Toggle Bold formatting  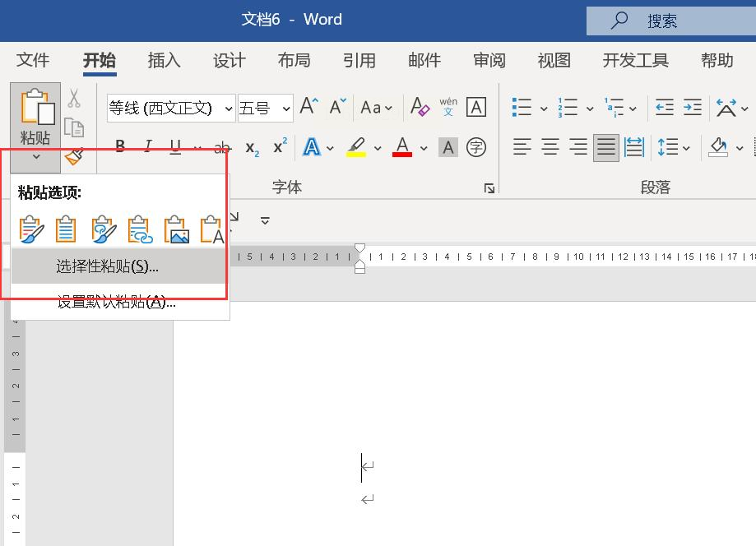click(x=120, y=146)
